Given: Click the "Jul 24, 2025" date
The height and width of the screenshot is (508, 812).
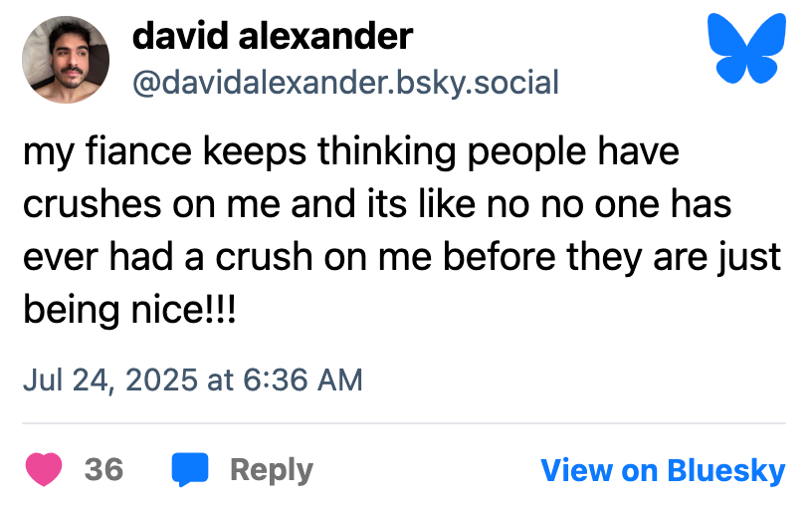Looking at the screenshot, I should (112, 380).
